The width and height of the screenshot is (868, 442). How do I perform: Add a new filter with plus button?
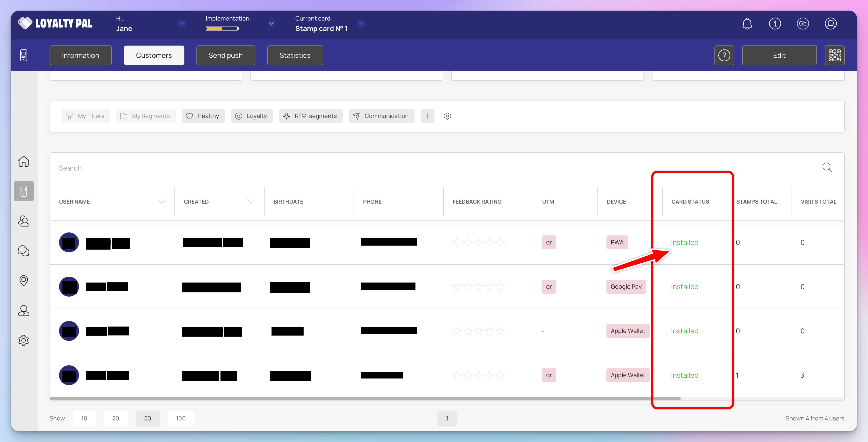[x=427, y=116]
